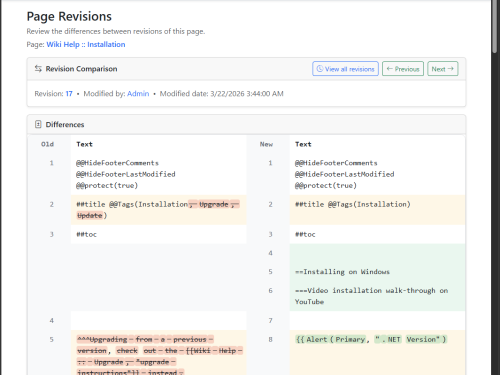Image resolution: width=500 pixels, height=375 pixels.
Task: Click @@HideFooterLastModified in the new column
Action: click(345, 174)
